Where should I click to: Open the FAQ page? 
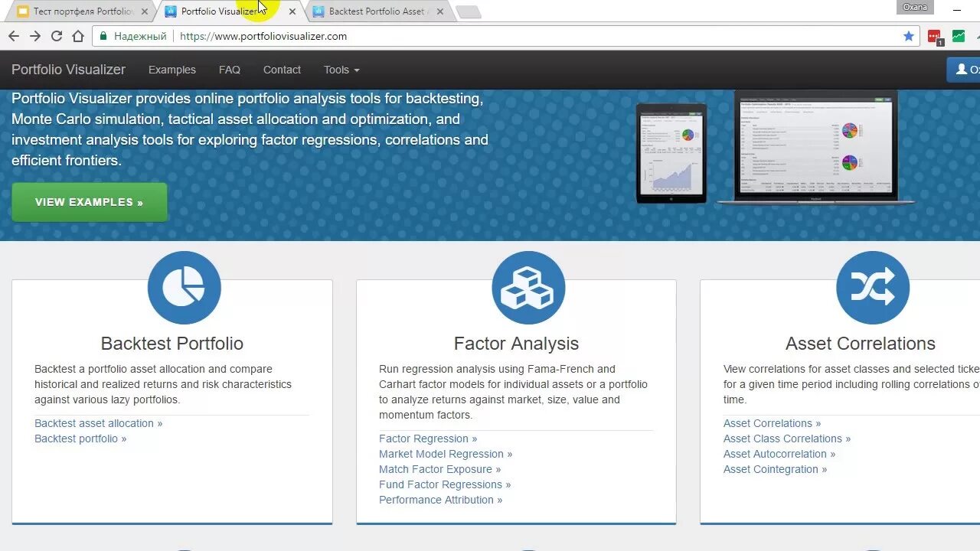(230, 70)
